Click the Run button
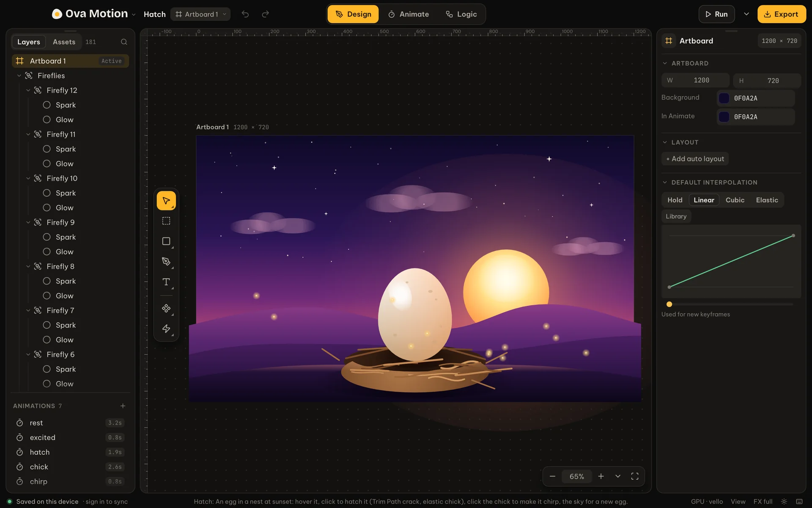This screenshot has height=508, width=812. tap(716, 14)
